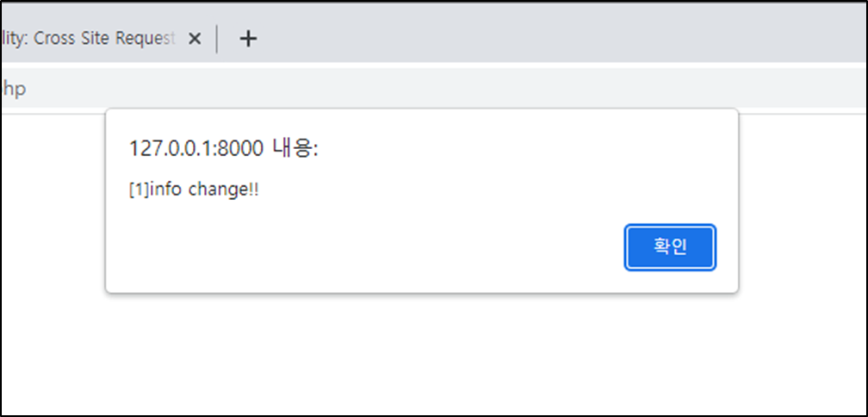The width and height of the screenshot is (868, 417).
Task: Click the divider between tab and plus
Action: click(217, 39)
